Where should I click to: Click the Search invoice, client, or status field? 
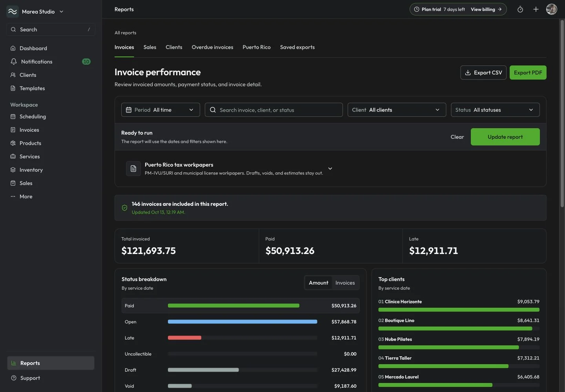274,110
